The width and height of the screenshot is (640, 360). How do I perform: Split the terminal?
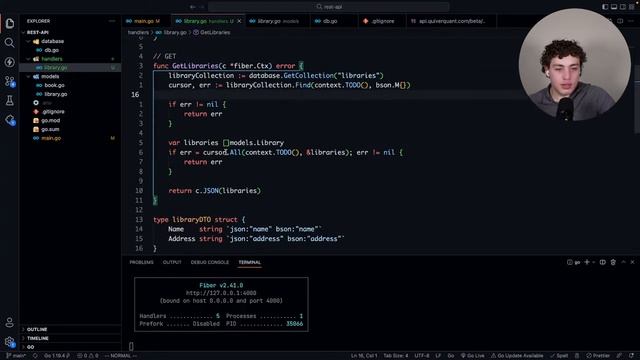point(602,262)
